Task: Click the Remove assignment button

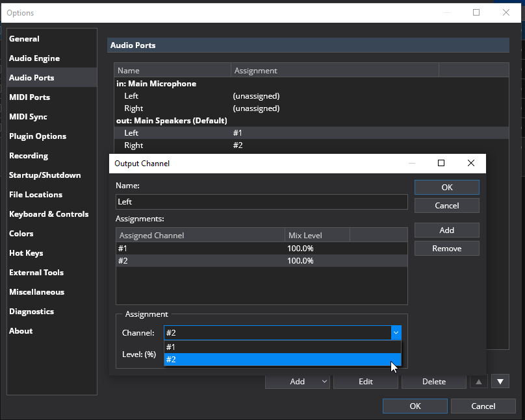Action: [446, 249]
